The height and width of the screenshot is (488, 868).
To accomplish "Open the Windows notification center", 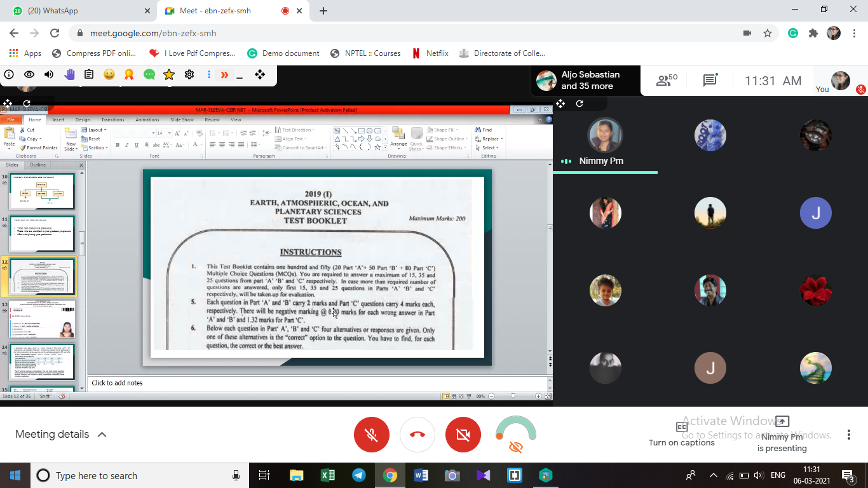I will (x=848, y=475).
